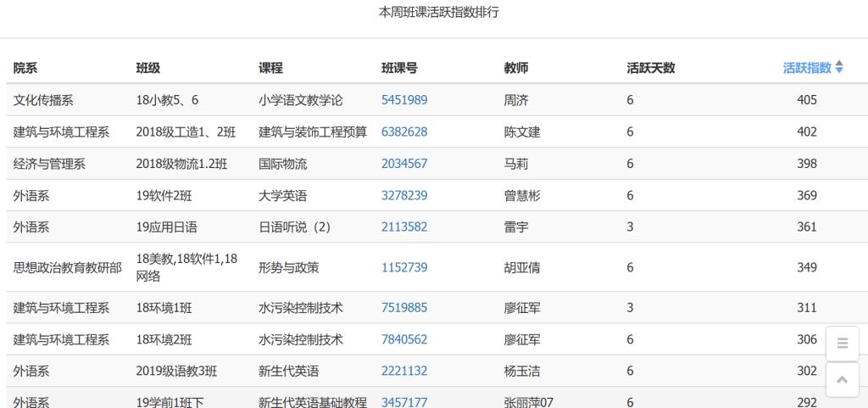Sort by 活跃指数 column header

tap(812, 68)
